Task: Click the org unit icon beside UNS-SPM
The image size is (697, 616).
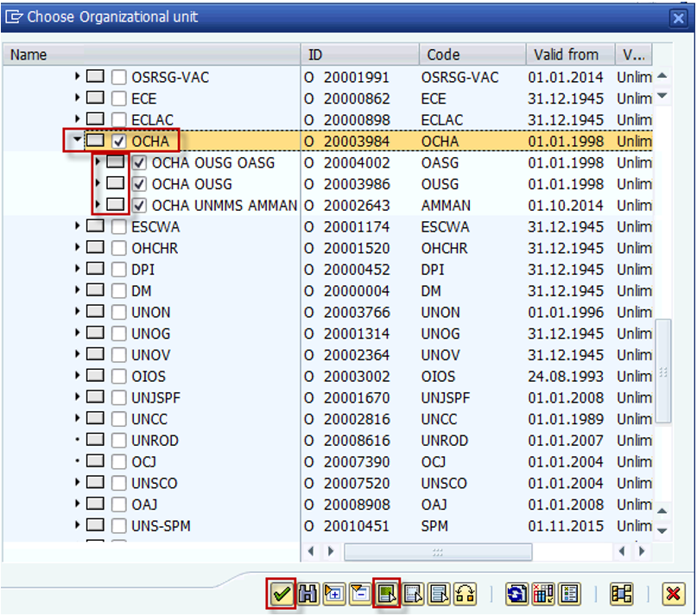Action: (x=95, y=524)
